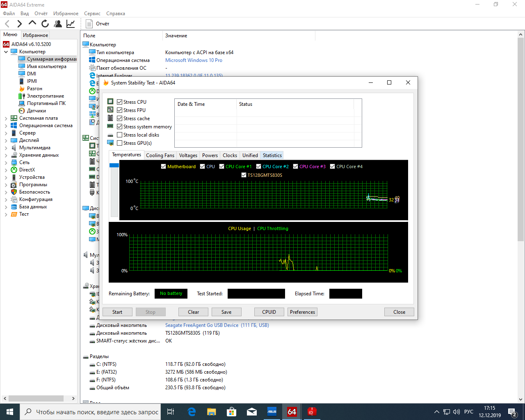Select Датчики sensor item in tree

[36, 111]
